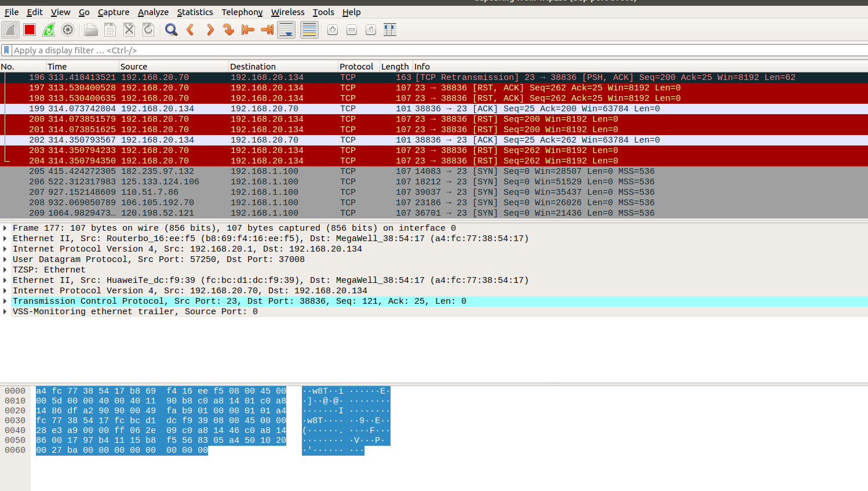Click the Find packet magnifier icon
Screen dimensions: 868x491
click(x=171, y=30)
